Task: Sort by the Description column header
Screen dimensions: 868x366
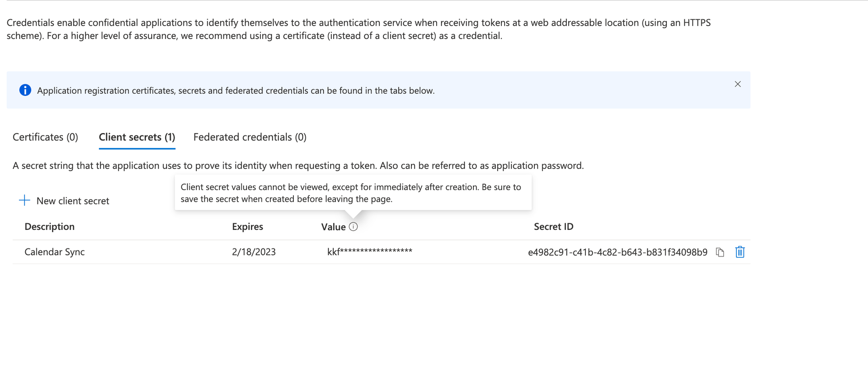Action: (x=49, y=226)
